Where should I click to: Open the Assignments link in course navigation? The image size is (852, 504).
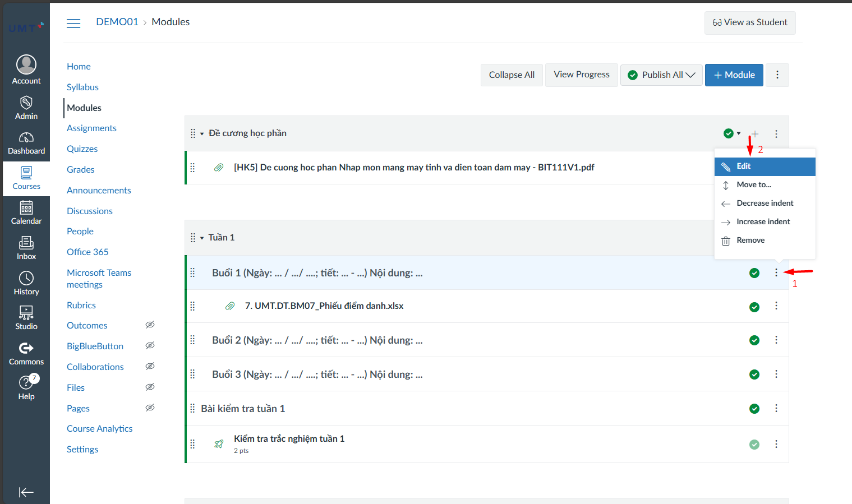click(91, 128)
